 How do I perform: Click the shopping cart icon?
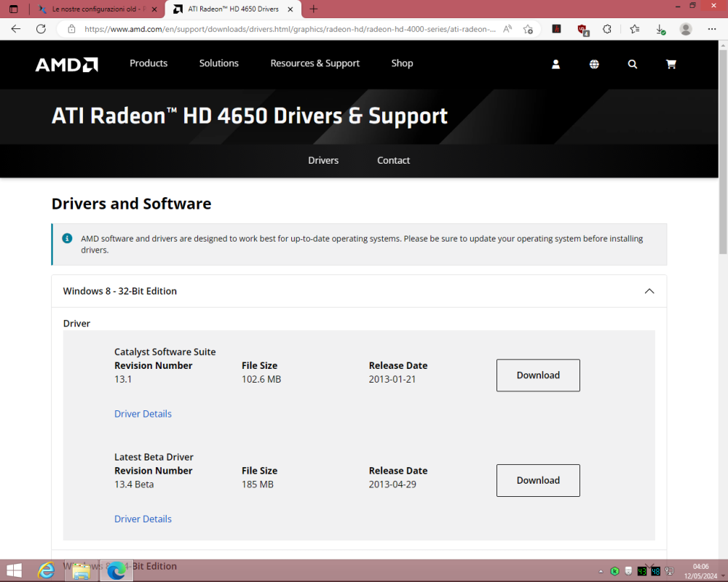[670, 64]
